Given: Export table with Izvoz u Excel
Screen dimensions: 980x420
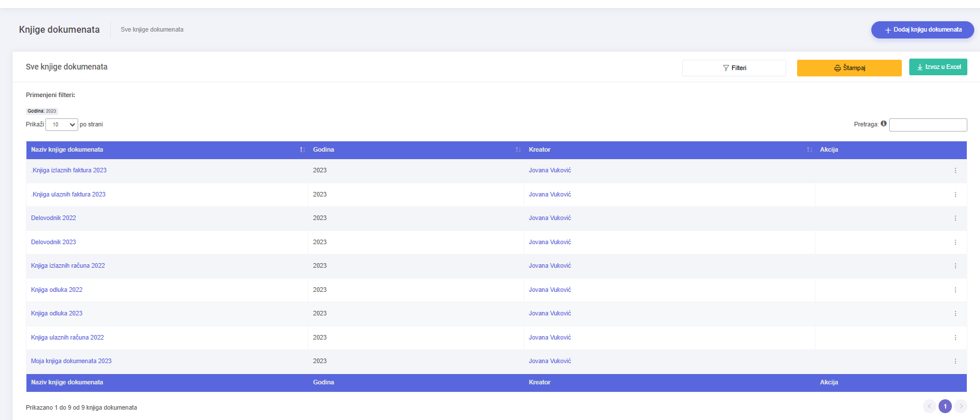Looking at the screenshot, I should [938, 67].
